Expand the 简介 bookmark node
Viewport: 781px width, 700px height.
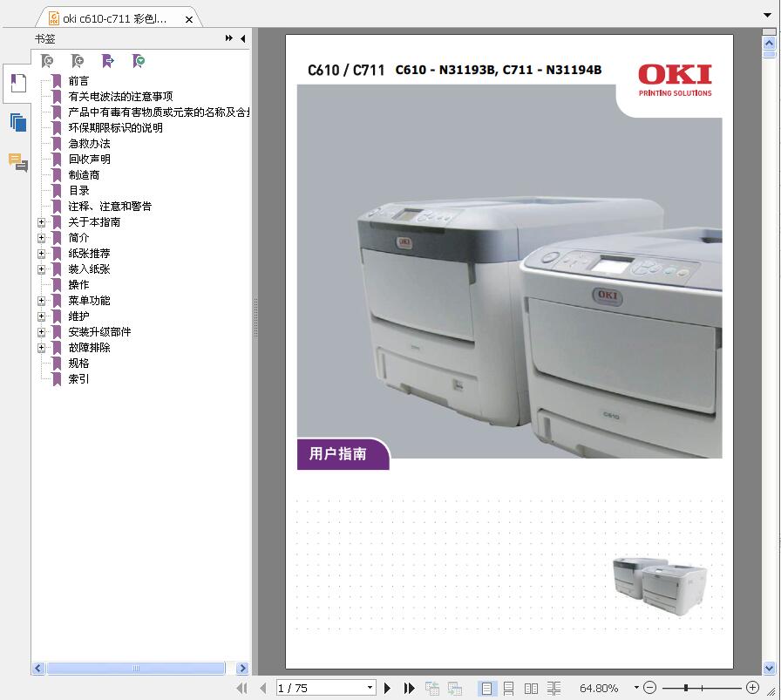point(41,238)
